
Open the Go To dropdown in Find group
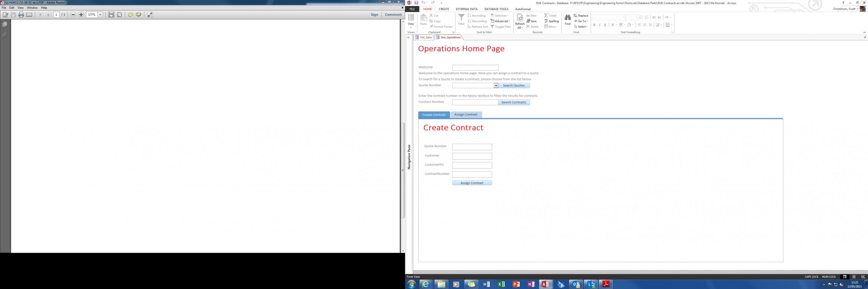(x=581, y=21)
